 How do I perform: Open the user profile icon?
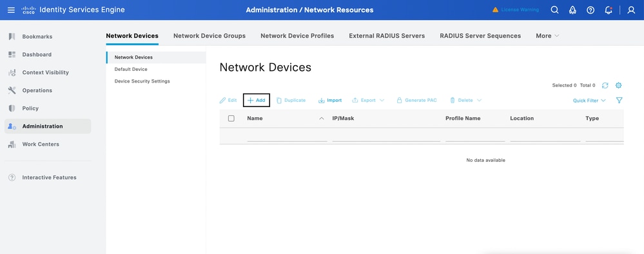(x=631, y=10)
